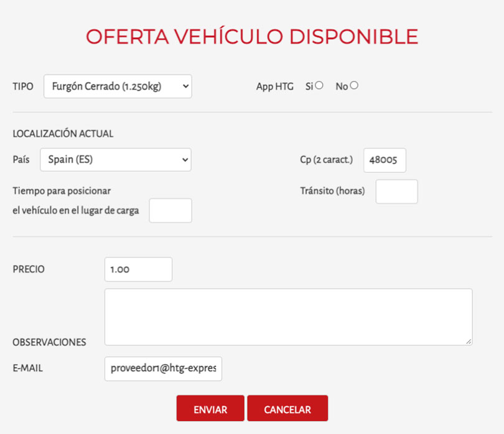504x434 pixels.
Task: Grab the observations textarea resize handle
Action: point(469,342)
